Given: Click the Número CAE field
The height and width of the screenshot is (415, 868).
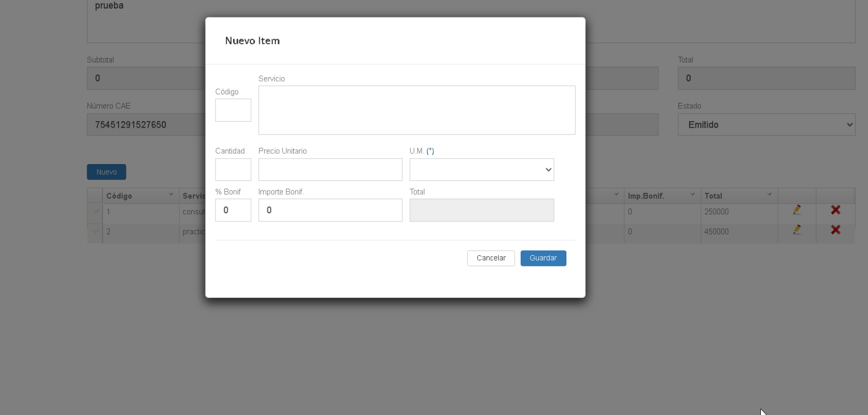Looking at the screenshot, I should [x=146, y=125].
